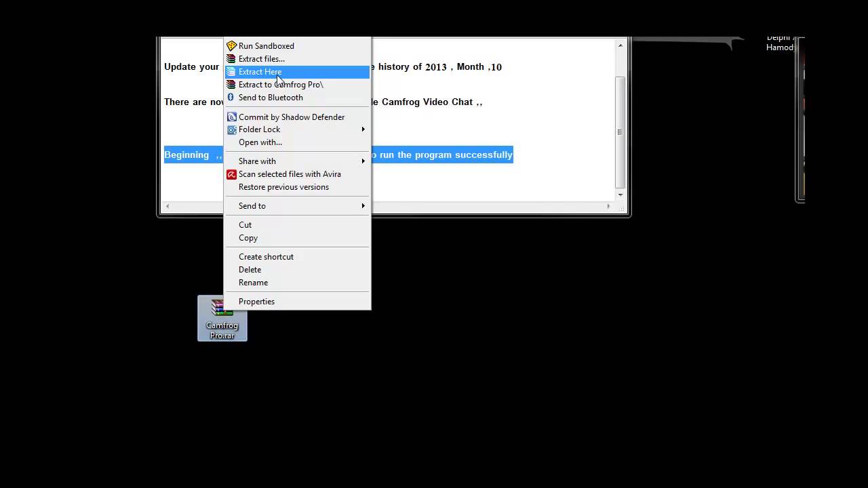Click the horizontal scrollbar left arrow
Viewport: 868px width, 488px height.
pos(167,206)
